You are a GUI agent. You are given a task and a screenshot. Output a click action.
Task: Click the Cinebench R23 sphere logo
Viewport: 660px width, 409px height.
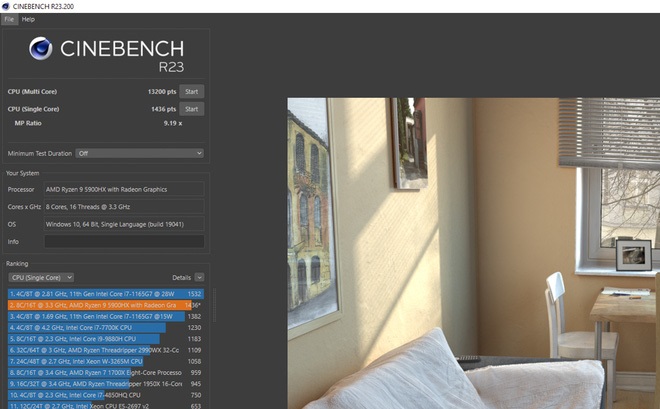[x=41, y=49]
